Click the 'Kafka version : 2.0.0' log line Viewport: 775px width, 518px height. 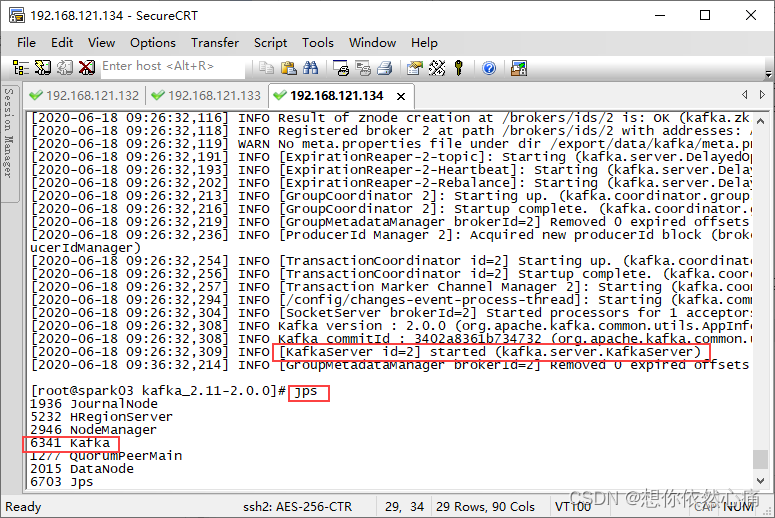point(390,326)
